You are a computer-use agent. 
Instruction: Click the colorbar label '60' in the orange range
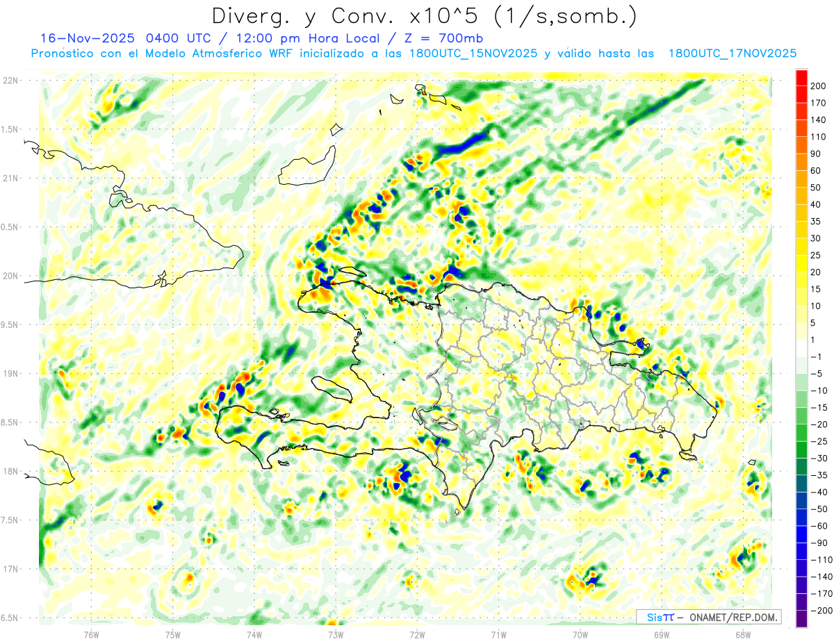click(816, 171)
